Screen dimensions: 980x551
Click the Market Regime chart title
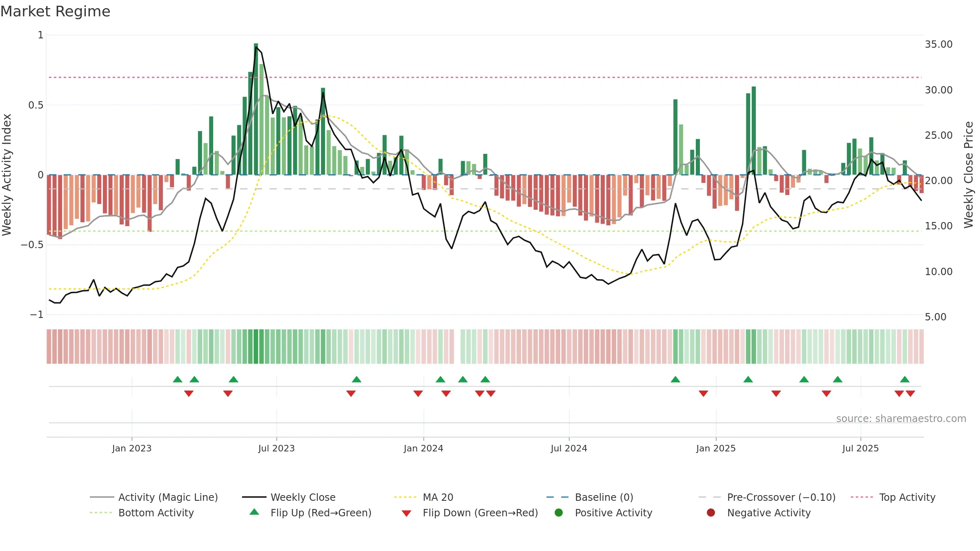(55, 11)
